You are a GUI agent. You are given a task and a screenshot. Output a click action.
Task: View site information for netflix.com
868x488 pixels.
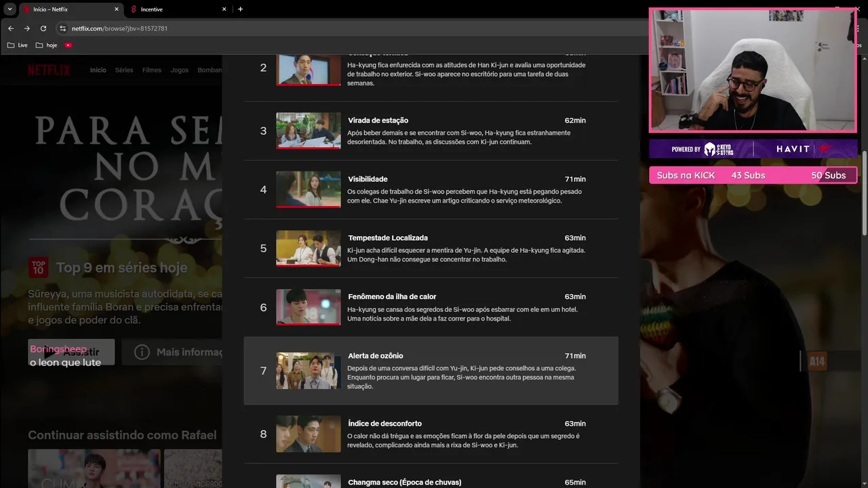[63, 28]
